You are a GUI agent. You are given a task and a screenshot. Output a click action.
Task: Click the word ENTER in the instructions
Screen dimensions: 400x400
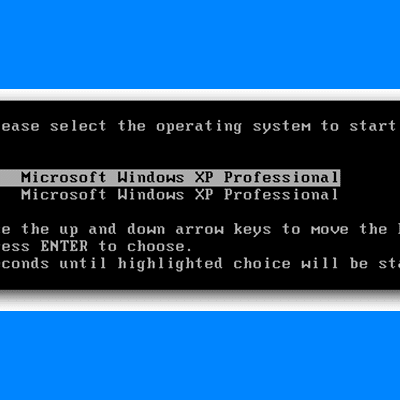click(65, 247)
